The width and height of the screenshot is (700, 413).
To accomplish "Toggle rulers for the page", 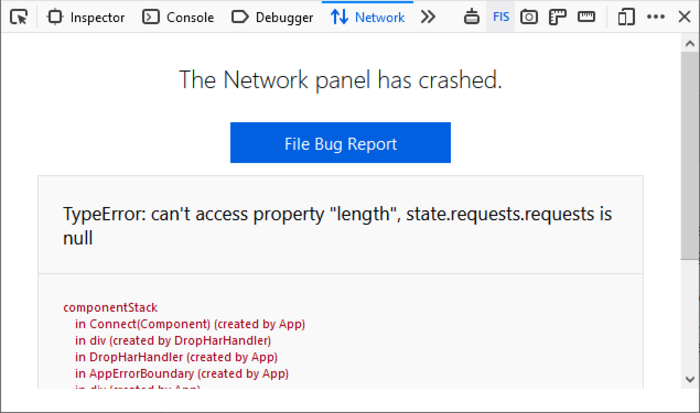I will click(x=558, y=17).
